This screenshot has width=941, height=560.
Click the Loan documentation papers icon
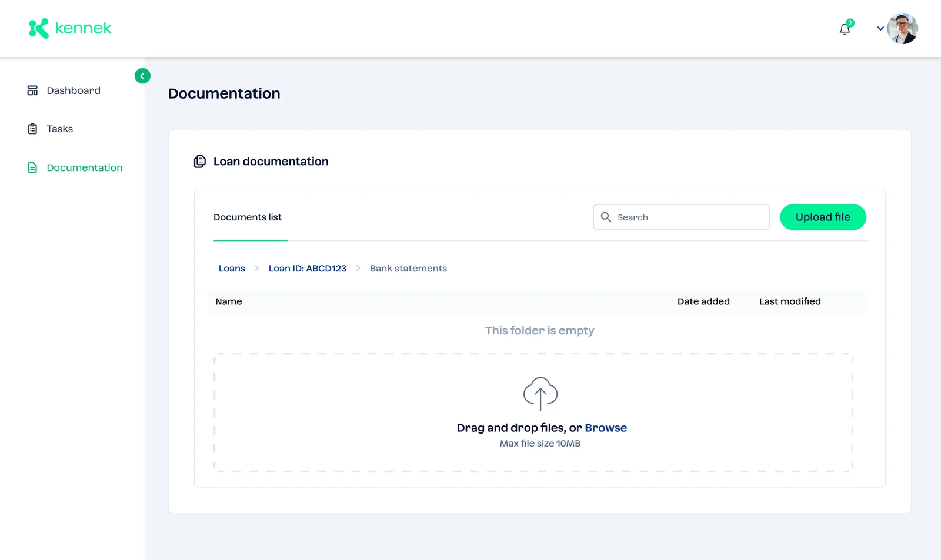click(x=200, y=161)
